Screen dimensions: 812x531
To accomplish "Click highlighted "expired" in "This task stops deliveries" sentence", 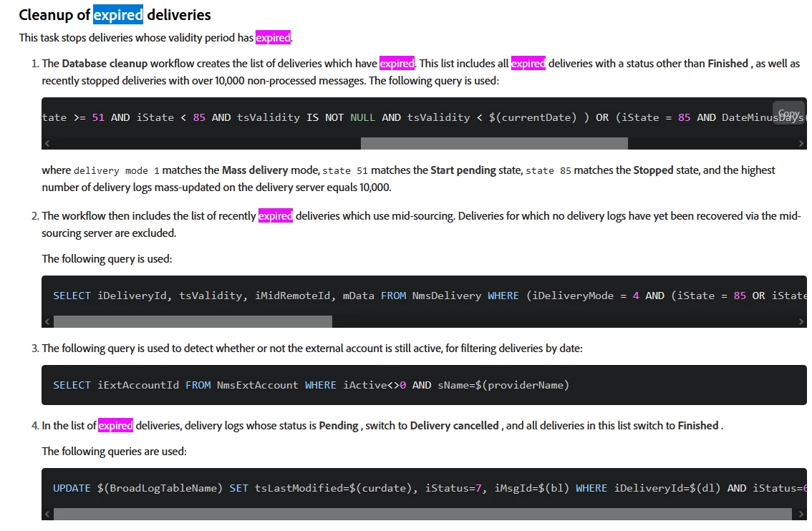I will tap(273, 38).
